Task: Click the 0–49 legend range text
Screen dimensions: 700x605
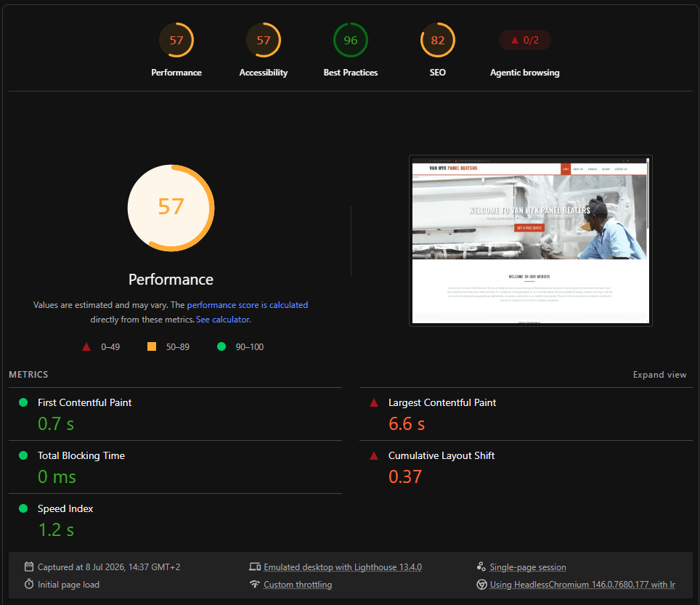Action: [x=110, y=347]
